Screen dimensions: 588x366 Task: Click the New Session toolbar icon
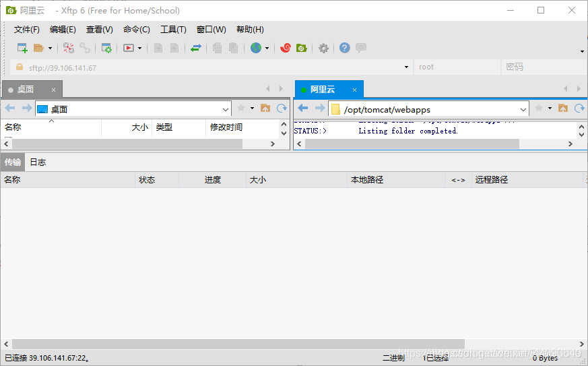click(x=22, y=48)
